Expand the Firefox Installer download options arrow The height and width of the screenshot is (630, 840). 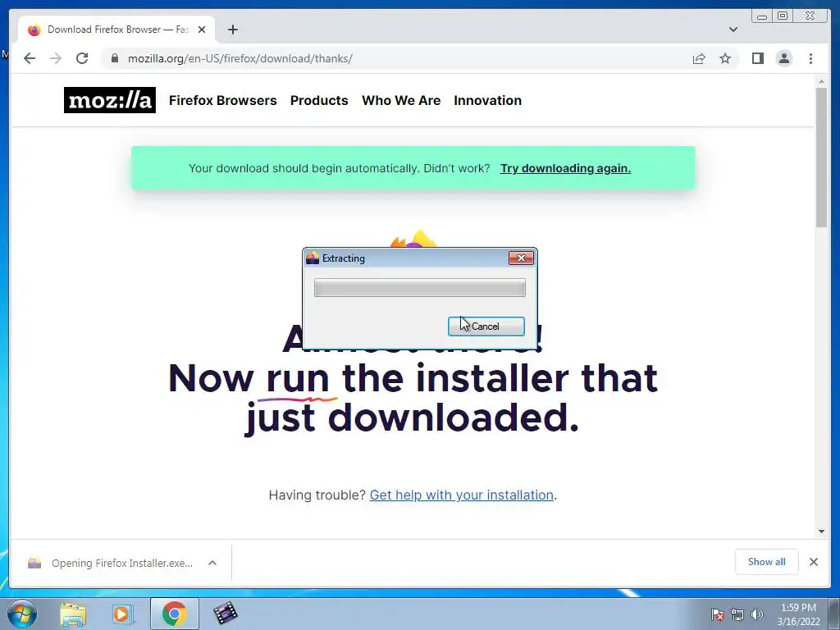(212, 563)
